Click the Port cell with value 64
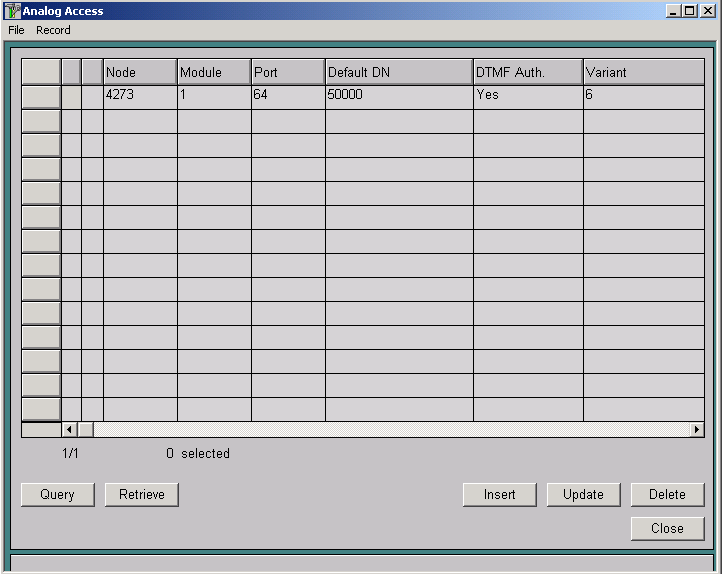 tap(288, 96)
